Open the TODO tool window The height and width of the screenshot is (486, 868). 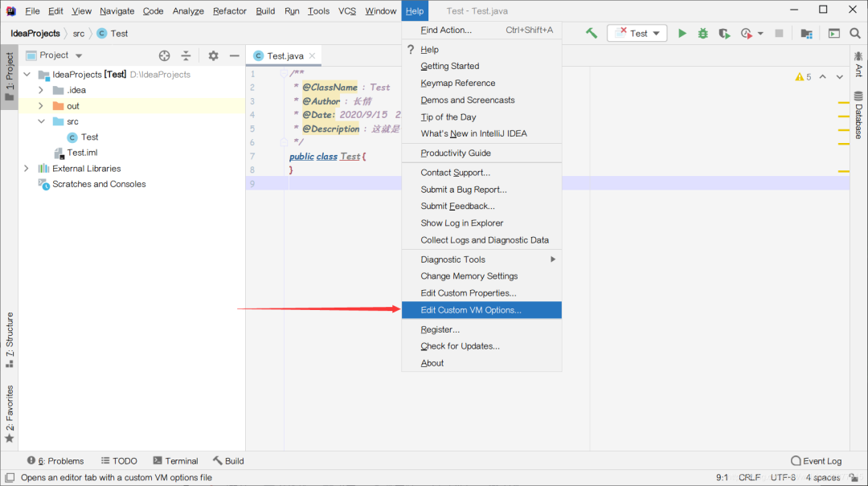tap(119, 460)
